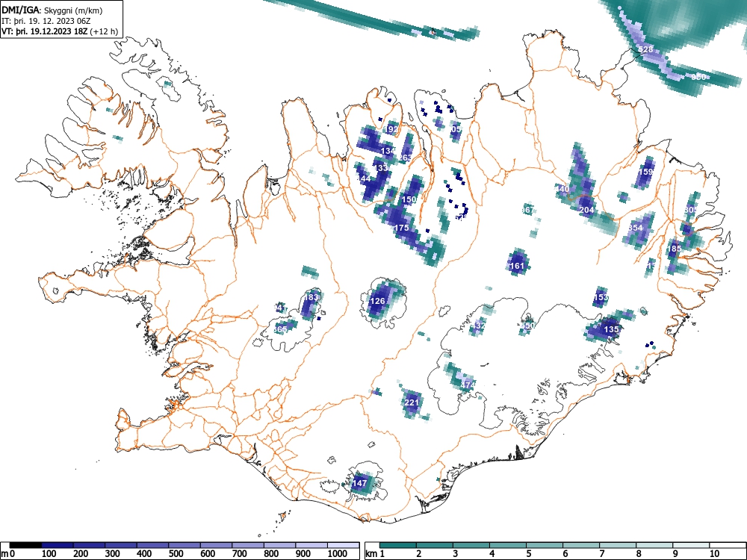Screen dimensions: 747x560
Task: Click the visibility value 135 on the map
Action: 611,329
